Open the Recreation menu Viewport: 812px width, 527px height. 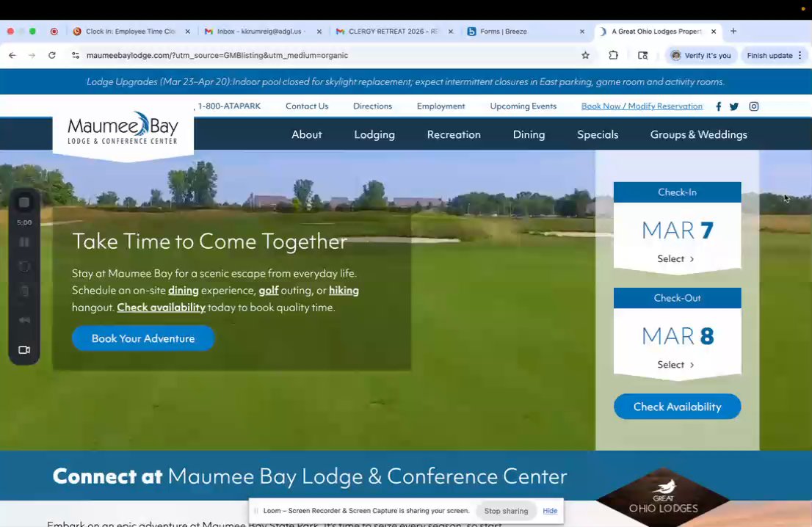pos(454,134)
